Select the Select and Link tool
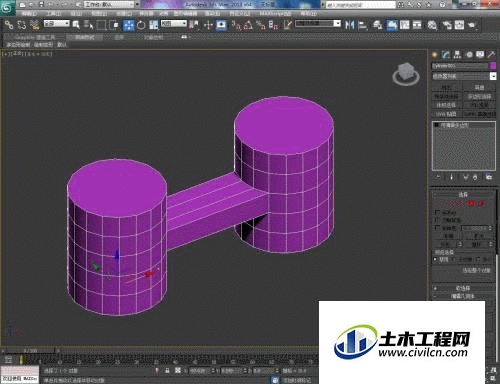The image size is (500, 384). click(9, 25)
